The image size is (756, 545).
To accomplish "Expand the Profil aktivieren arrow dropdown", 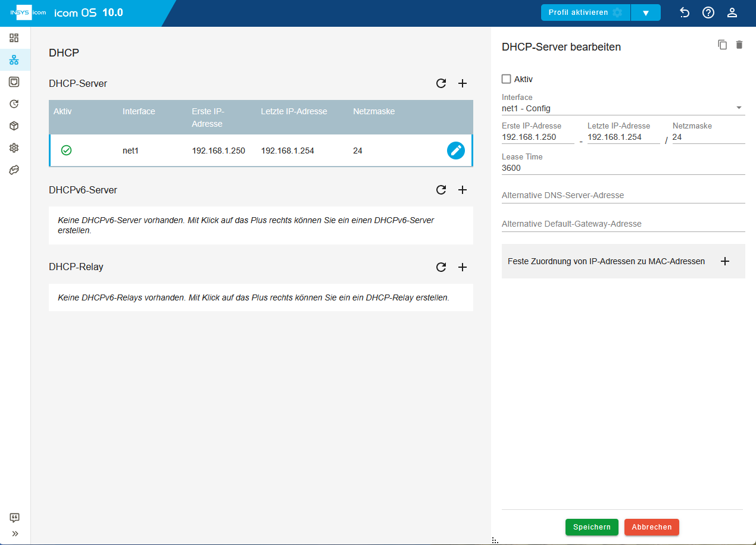I will (646, 12).
